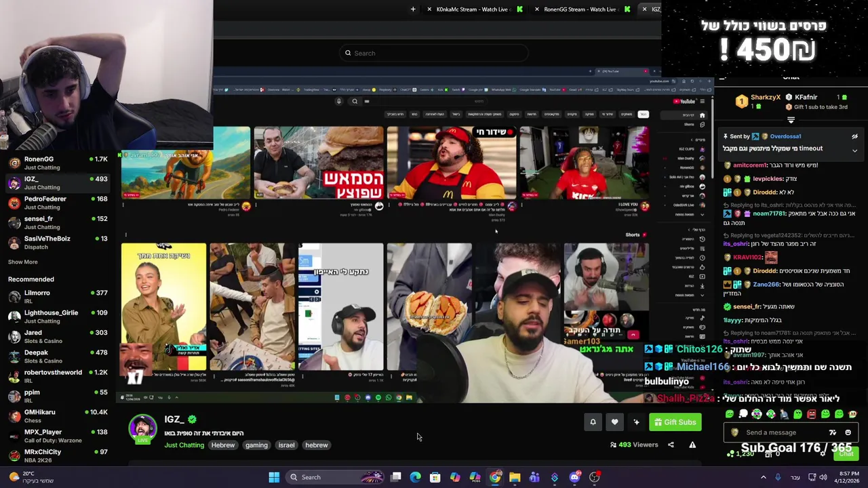Open Microsoft 365 app from taskbar

475,477
